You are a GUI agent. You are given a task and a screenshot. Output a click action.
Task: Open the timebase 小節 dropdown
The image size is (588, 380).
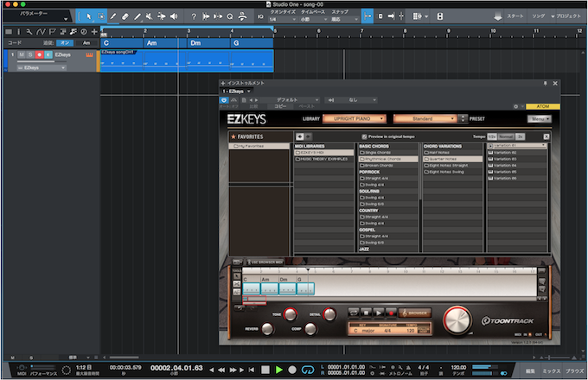(x=314, y=19)
